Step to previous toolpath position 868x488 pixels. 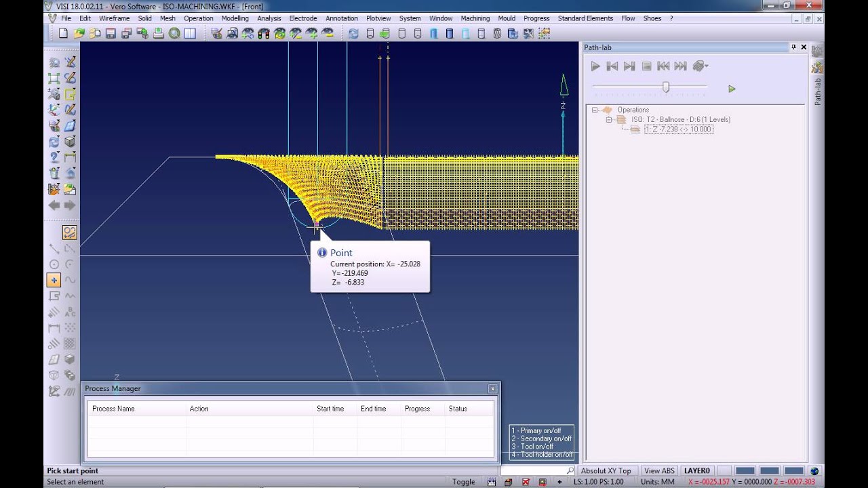(x=612, y=66)
